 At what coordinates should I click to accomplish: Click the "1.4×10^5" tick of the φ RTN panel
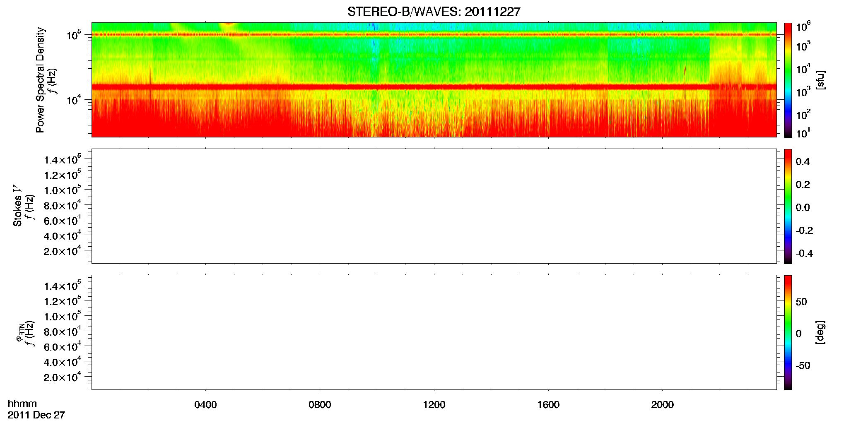coord(63,286)
